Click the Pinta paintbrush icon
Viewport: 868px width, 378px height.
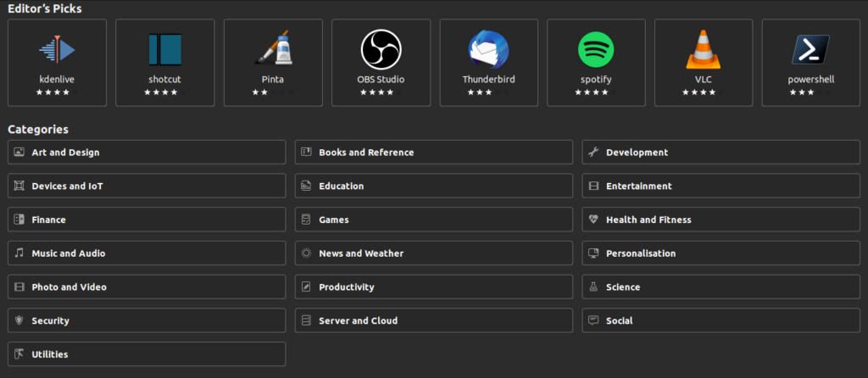(x=273, y=48)
